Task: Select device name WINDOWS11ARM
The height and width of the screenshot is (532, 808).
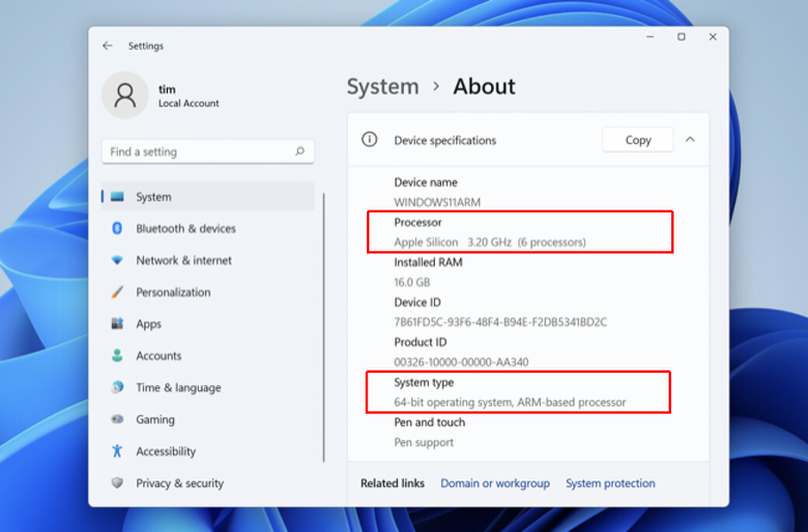Action: pos(437,202)
